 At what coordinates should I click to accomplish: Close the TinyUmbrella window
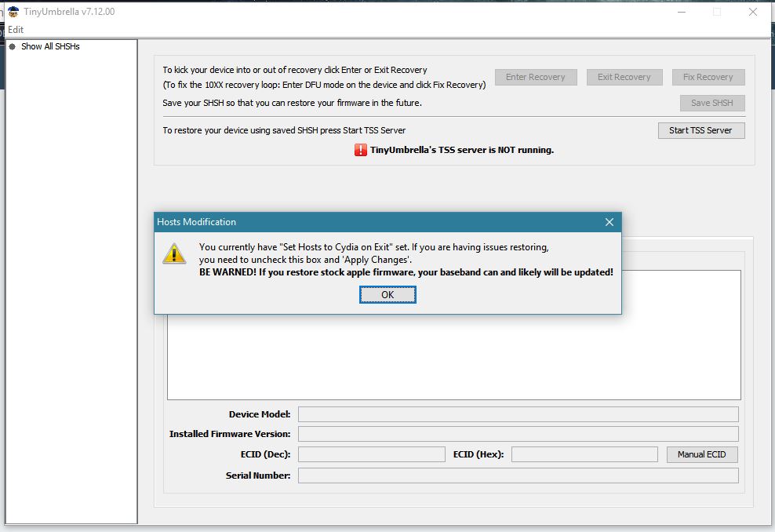pyautogui.click(x=753, y=12)
